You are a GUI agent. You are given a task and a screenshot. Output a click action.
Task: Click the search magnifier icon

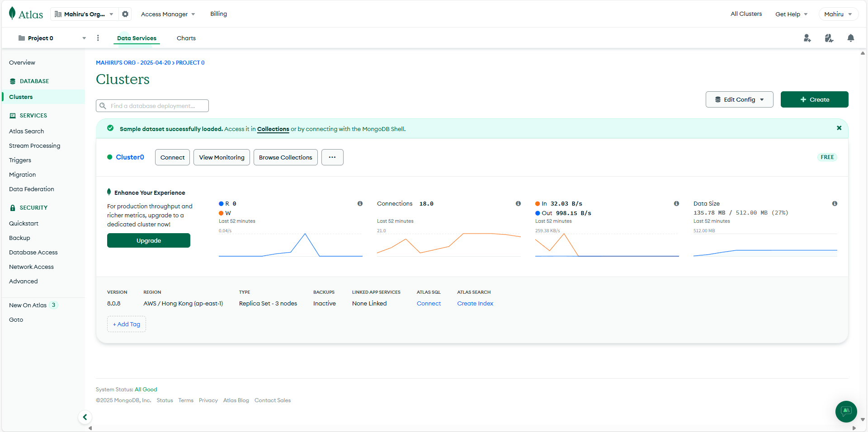103,106
